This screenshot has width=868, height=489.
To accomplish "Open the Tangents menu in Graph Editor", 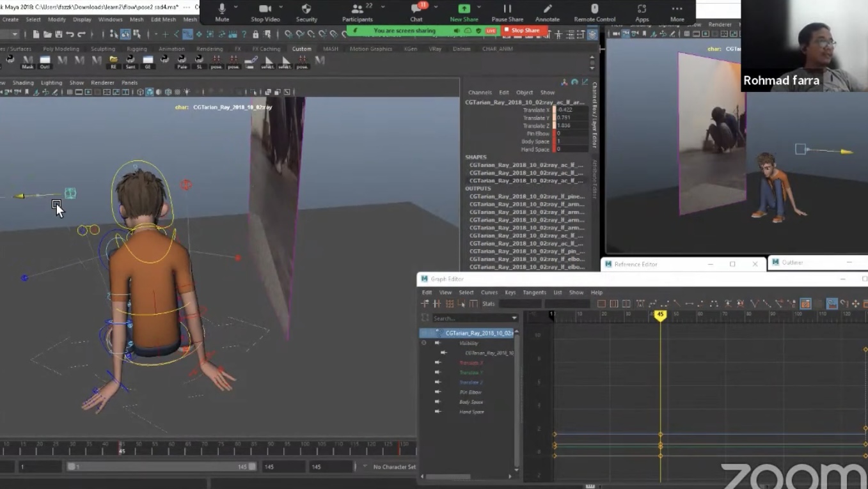I will pyautogui.click(x=535, y=292).
